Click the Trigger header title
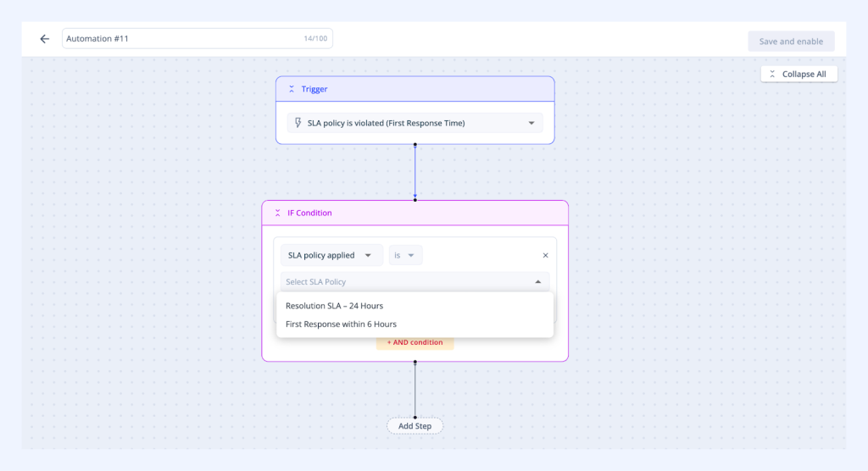 pos(314,89)
